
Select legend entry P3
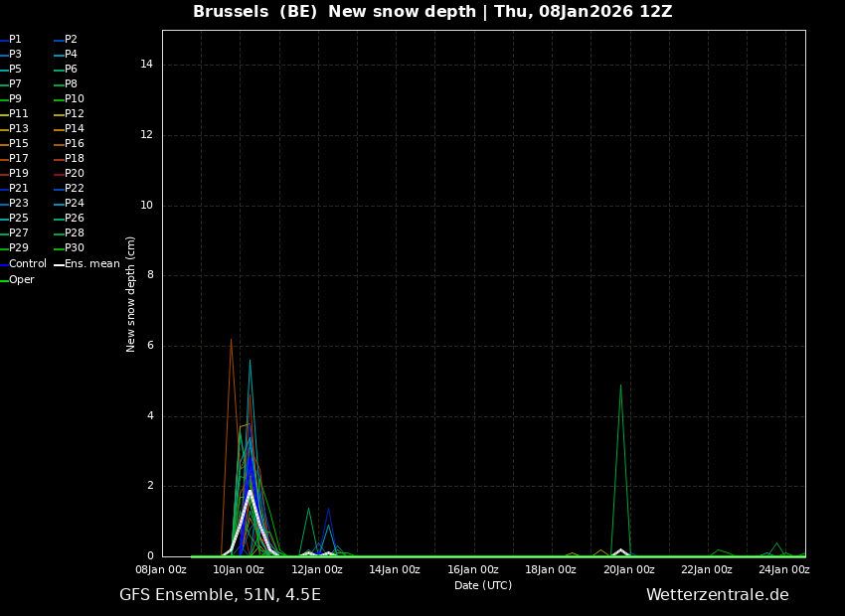pyautogui.click(x=11, y=55)
